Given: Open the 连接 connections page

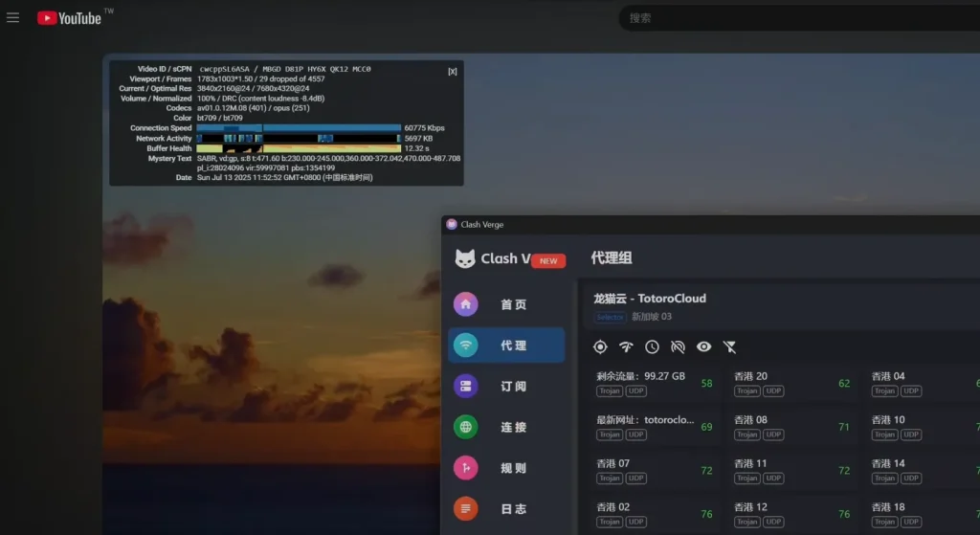Looking at the screenshot, I should [506, 427].
